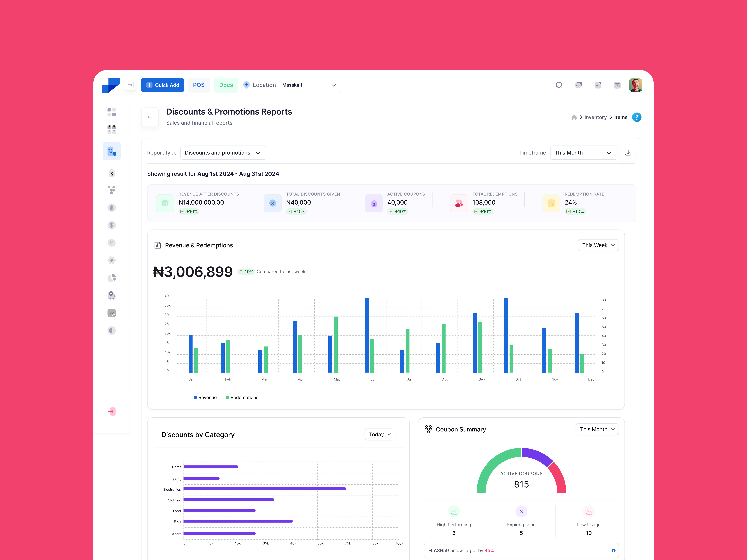
Task: Expand the This Week chart dropdown
Action: 598,245
